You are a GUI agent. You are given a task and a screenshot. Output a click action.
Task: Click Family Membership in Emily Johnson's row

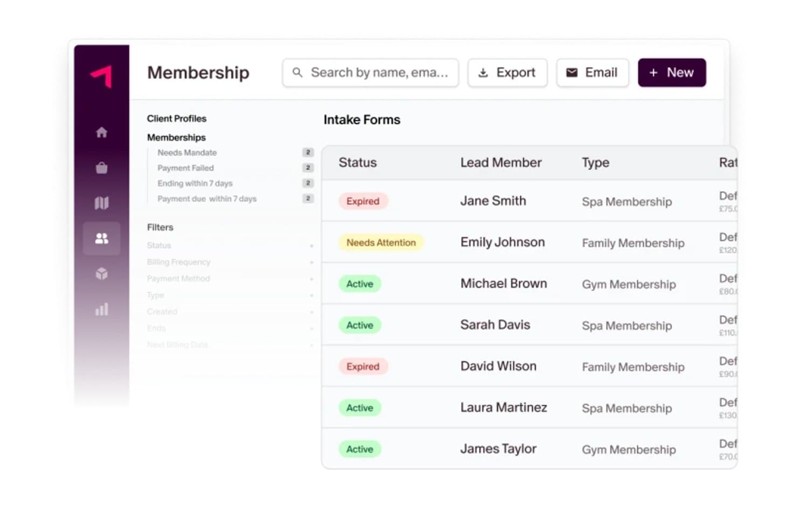633,243
